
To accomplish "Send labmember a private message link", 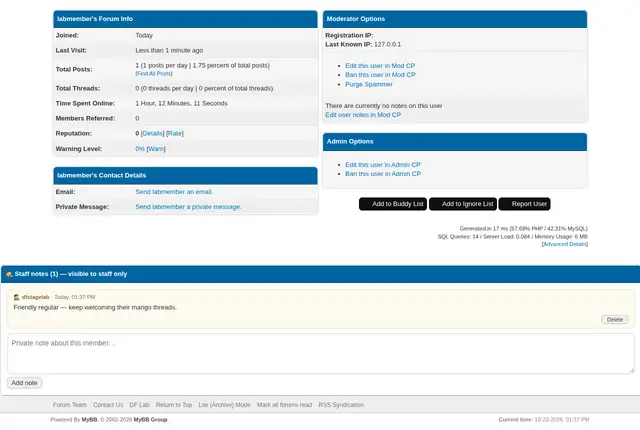I will (x=188, y=207).
